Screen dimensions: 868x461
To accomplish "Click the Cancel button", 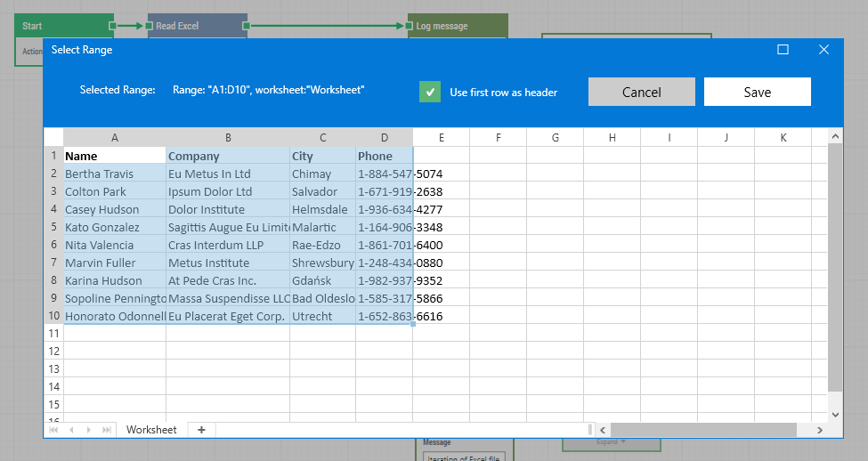I will point(642,92).
